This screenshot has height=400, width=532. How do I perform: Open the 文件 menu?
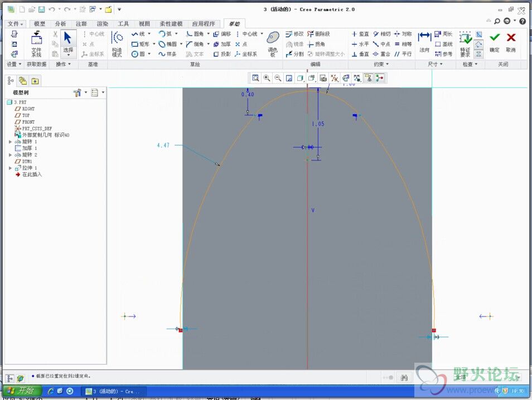(15, 24)
